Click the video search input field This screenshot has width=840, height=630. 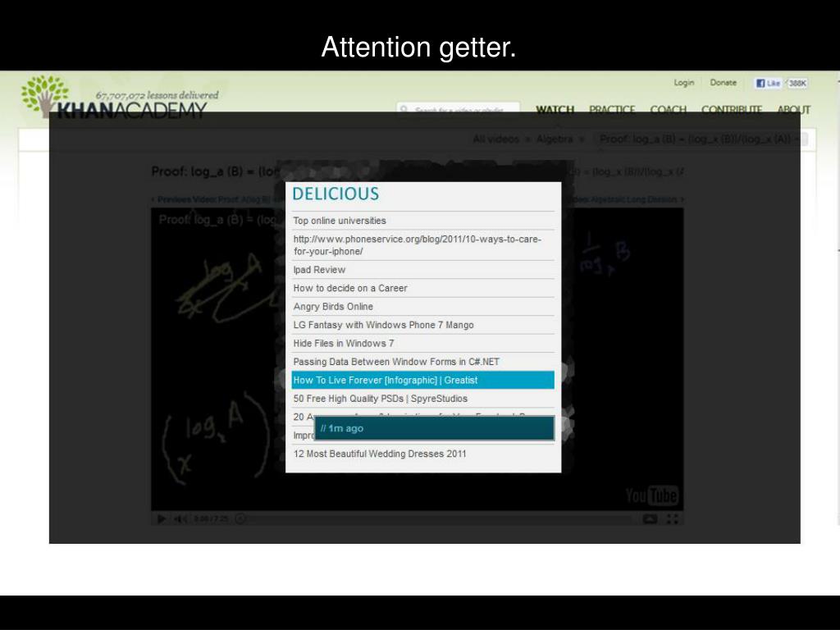point(459,109)
